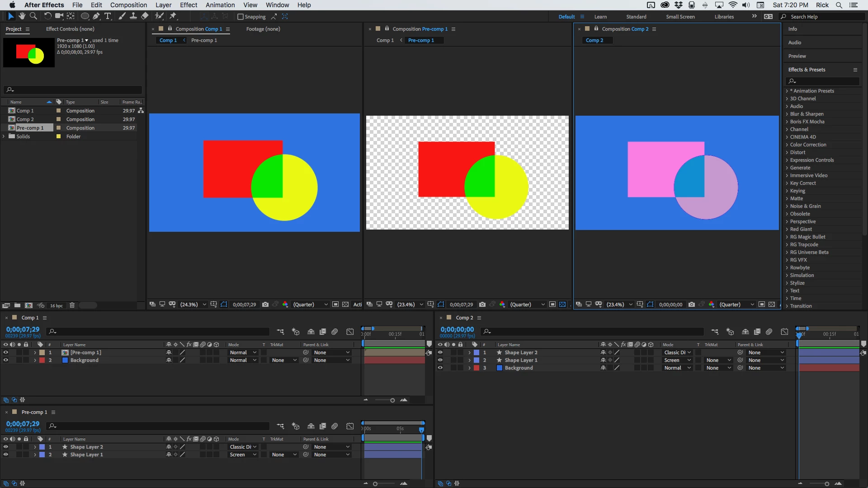868x488 pixels.
Task: Select the Puppet Pin tool
Action: [173, 16]
